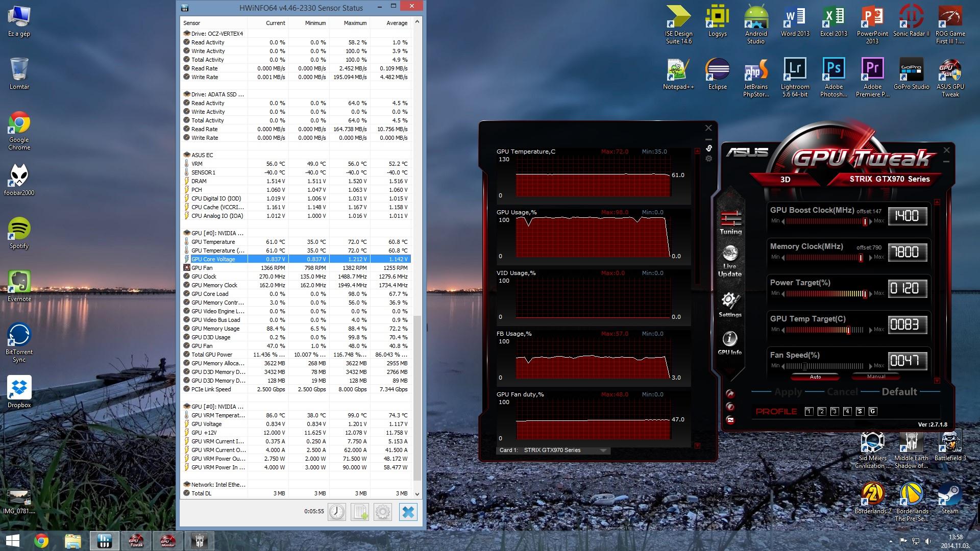
Task: Click Default button in GPU Tweak
Action: click(x=899, y=392)
